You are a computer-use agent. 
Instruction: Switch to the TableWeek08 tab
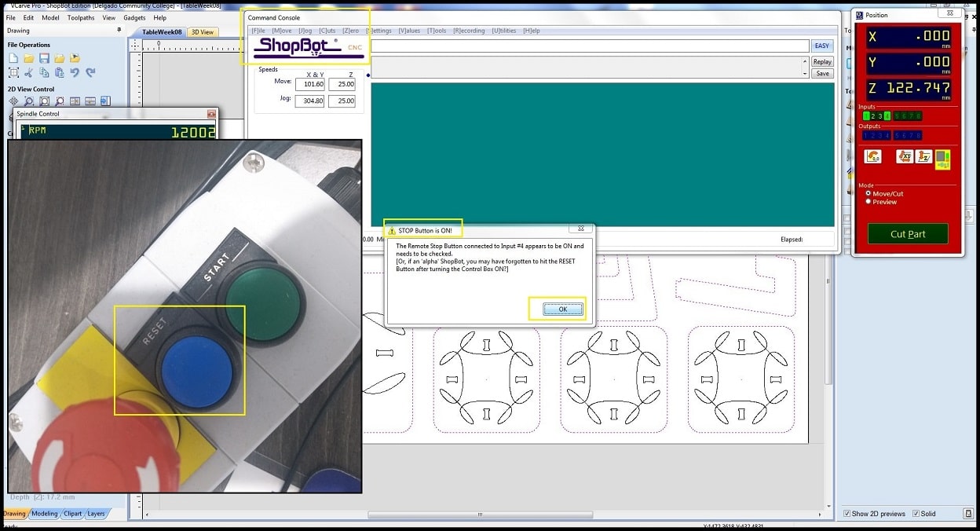tap(162, 32)
